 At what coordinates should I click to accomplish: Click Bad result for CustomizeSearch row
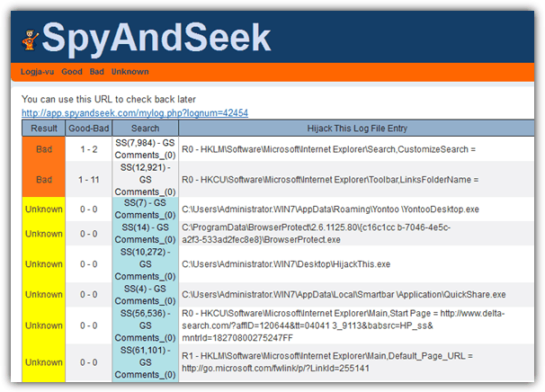point(44,149)
